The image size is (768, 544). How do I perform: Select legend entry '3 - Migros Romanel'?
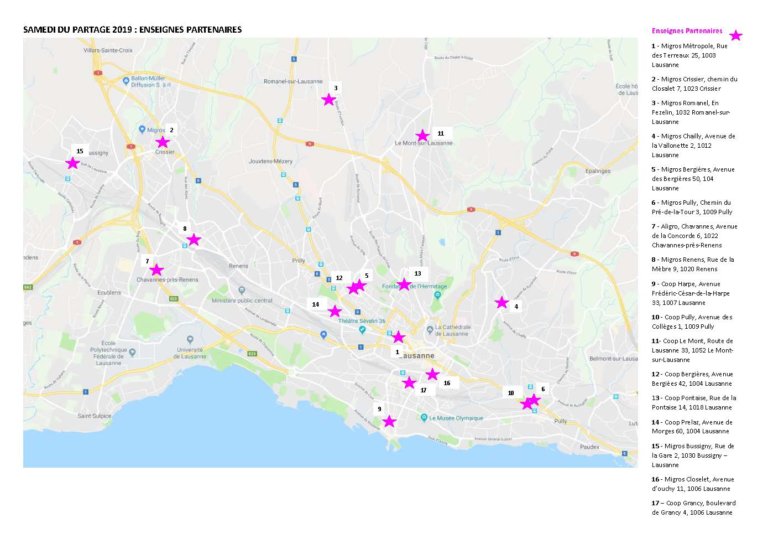tap(691, 112)
